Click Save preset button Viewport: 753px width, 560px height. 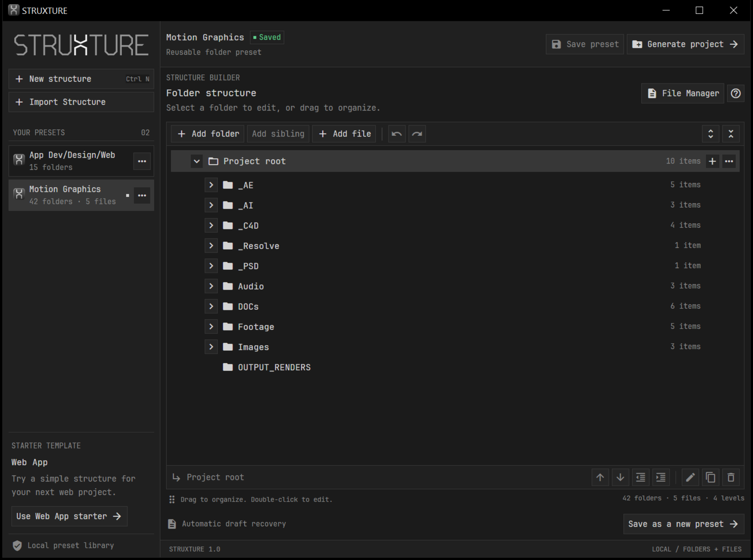click(x=585, y=44)
